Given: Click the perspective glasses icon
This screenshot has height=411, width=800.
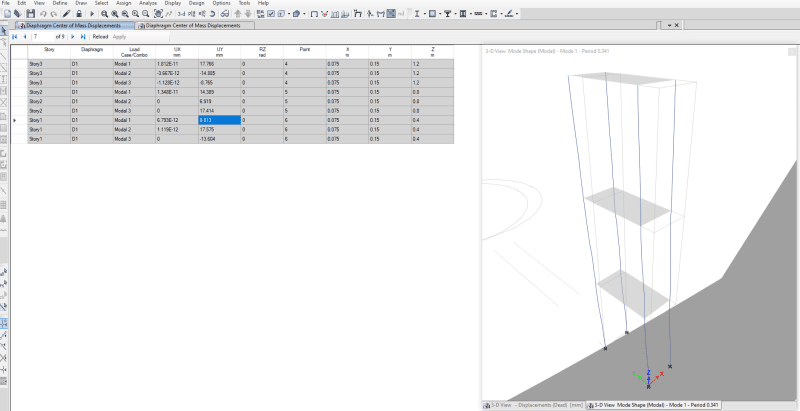Looking at the screenshot, I should coord(224,14).
